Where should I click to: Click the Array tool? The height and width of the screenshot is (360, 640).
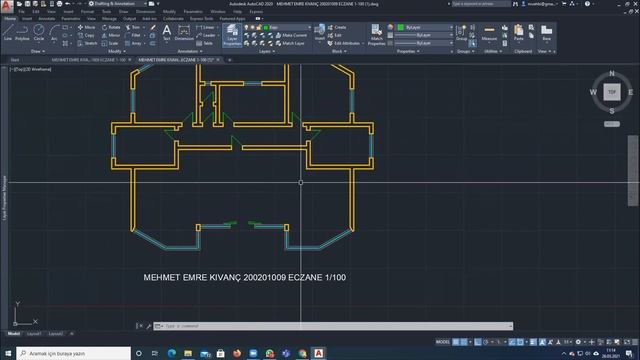(x=133, y=43)
